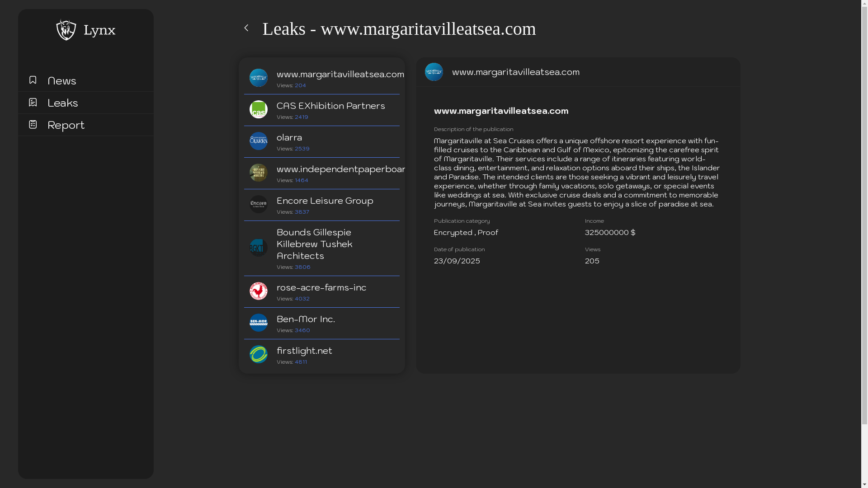Click the olarra blue logo thumbnail
The width and height of the screenshot is (868, 488).
259,141
